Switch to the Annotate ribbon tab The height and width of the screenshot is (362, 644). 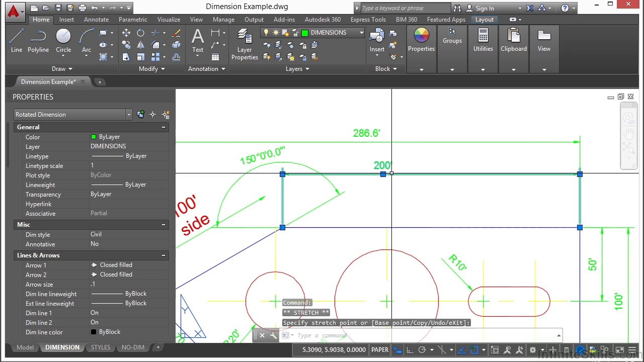pos(96,20)
